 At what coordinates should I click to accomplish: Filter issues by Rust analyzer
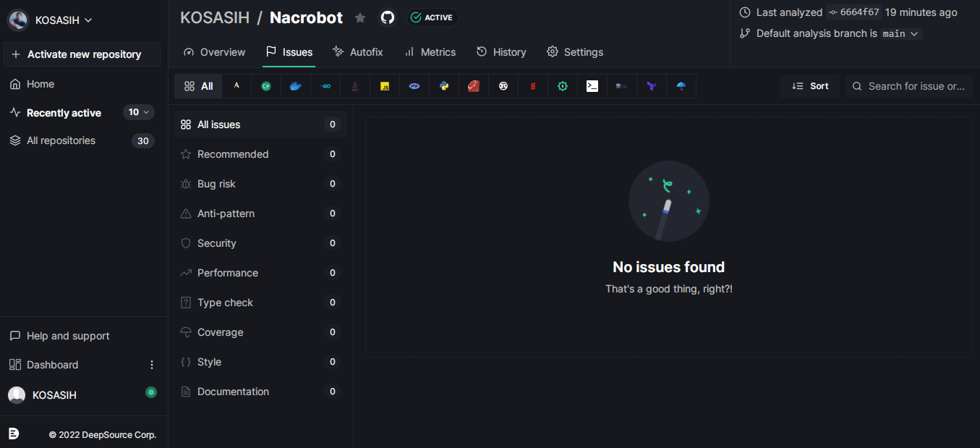point(503,86)
